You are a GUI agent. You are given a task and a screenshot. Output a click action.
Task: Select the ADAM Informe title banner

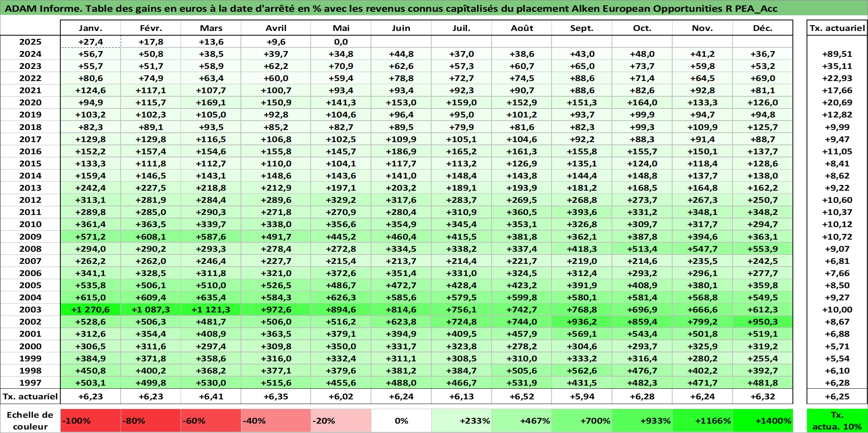pyautogui.click(x=392, y=8)
